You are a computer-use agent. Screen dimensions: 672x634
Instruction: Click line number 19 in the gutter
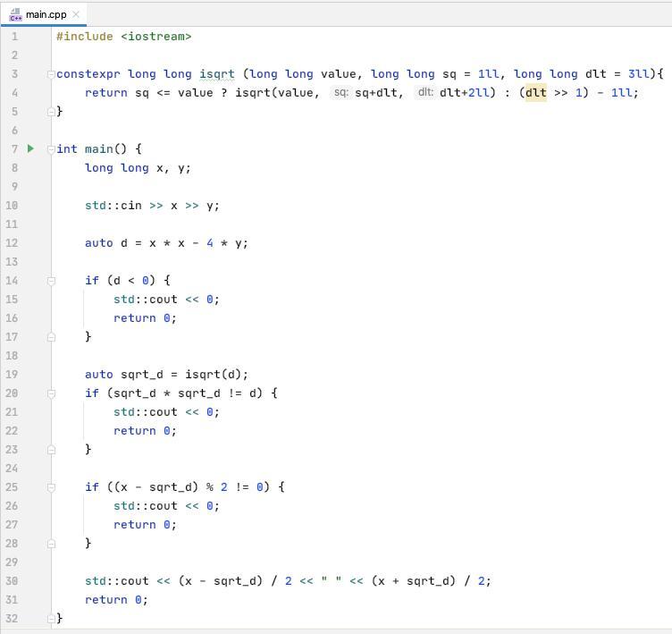click(x=12, y=375)
